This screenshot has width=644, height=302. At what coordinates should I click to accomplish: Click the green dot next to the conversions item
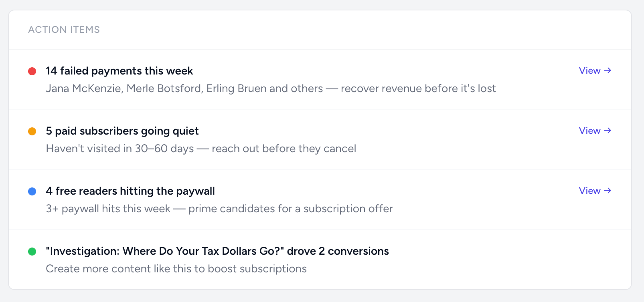[32, 251]
